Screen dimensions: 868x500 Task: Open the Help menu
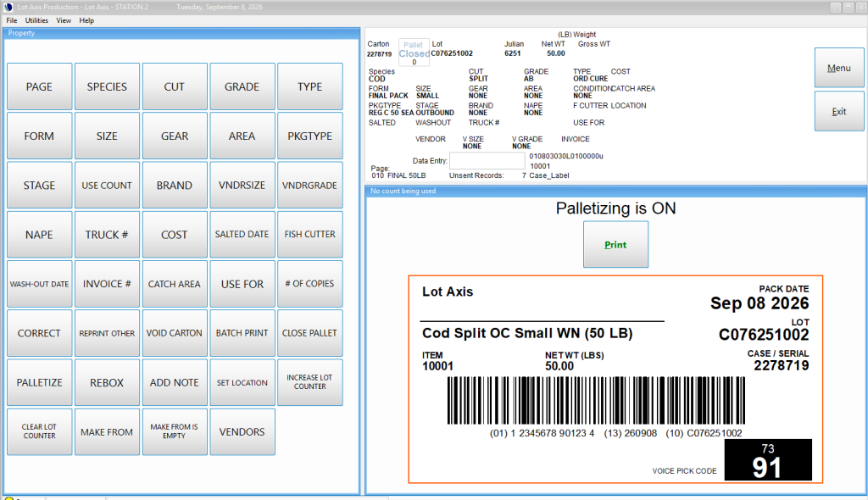coord(86,20)
